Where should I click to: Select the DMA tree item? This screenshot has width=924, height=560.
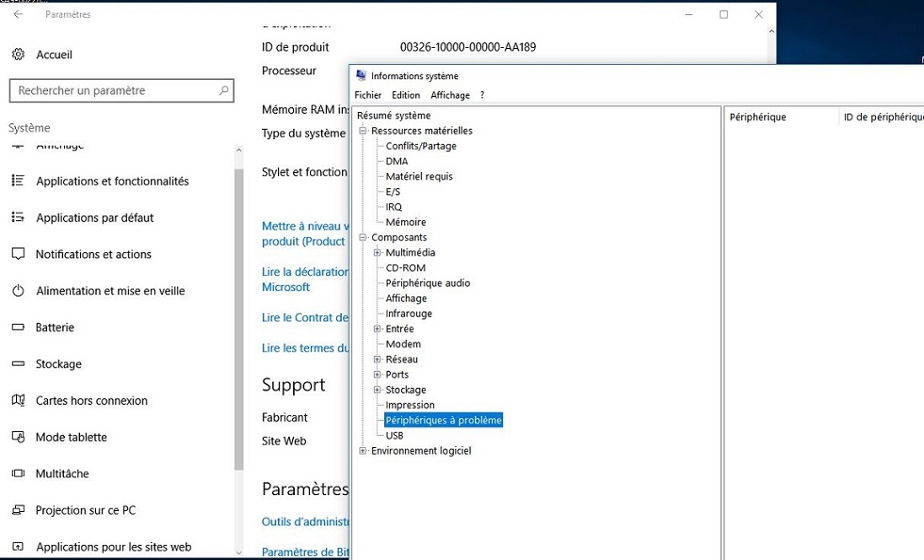(397, 161)
